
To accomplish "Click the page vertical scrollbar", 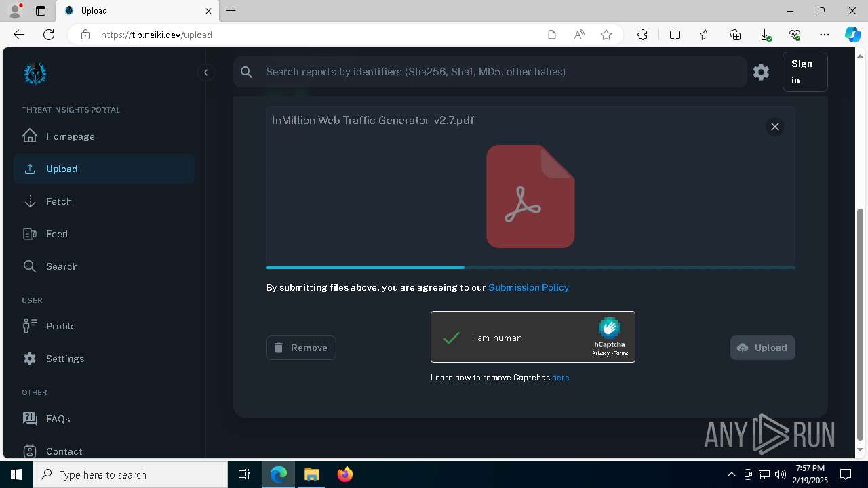I will point(861,325).
